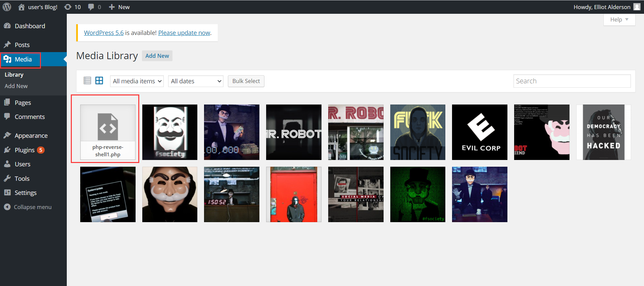Click the Tools wrench icon

pyautogui.click(x=7, y=178)
